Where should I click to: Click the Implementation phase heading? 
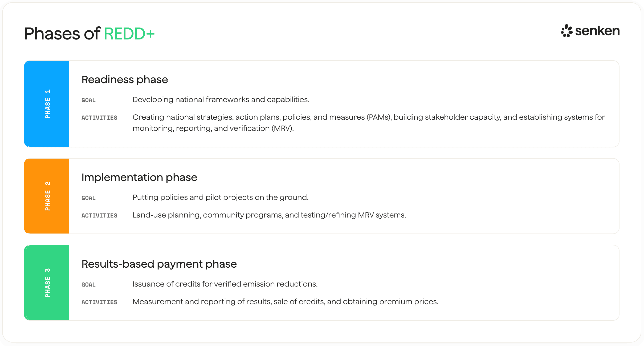[x=139, y=177]
